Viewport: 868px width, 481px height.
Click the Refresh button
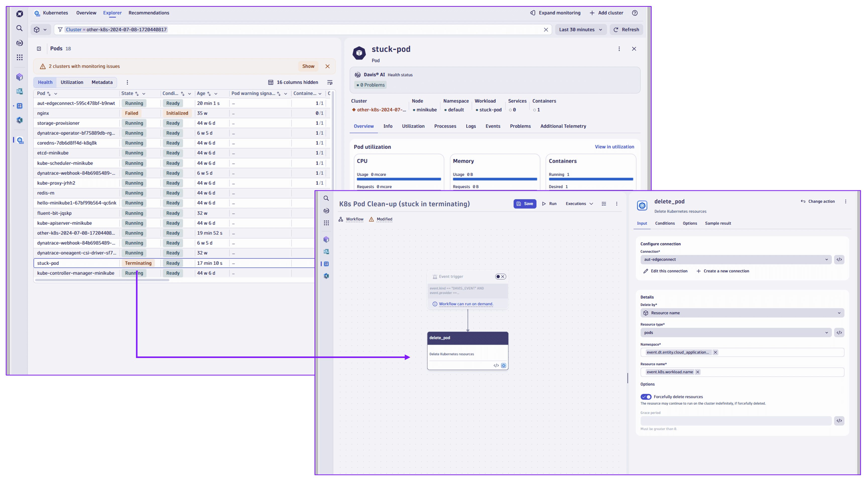[627, 30]
